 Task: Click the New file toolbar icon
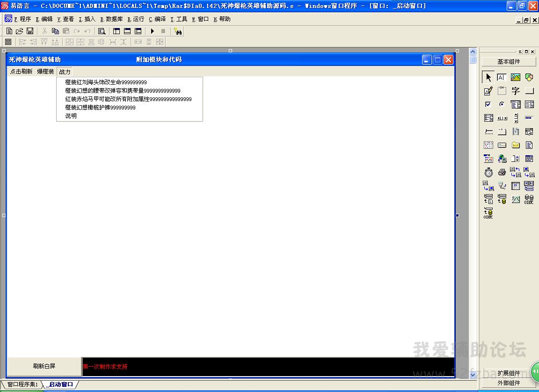click(9, 31)
